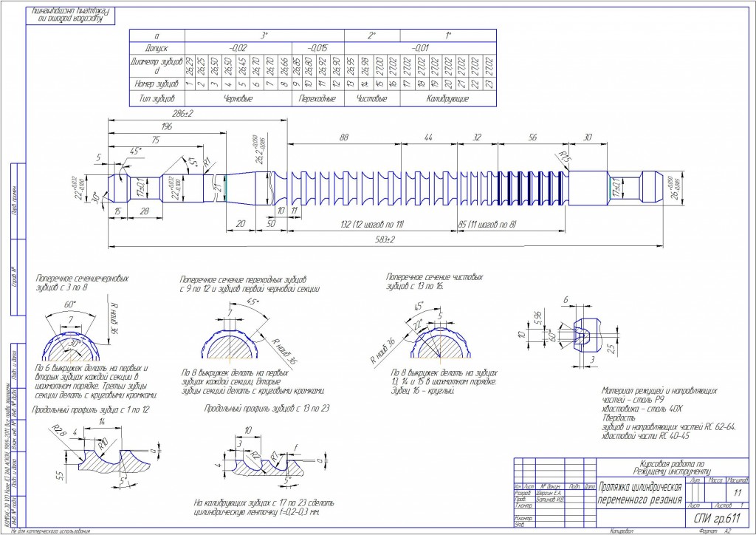Select the overall length '583±2' dimension
This screenshot has width=756, height=535.
click(x=385, y=239)
